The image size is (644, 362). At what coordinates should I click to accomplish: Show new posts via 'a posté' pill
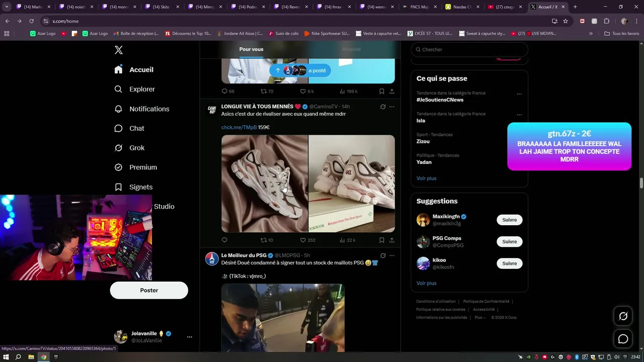300,70
